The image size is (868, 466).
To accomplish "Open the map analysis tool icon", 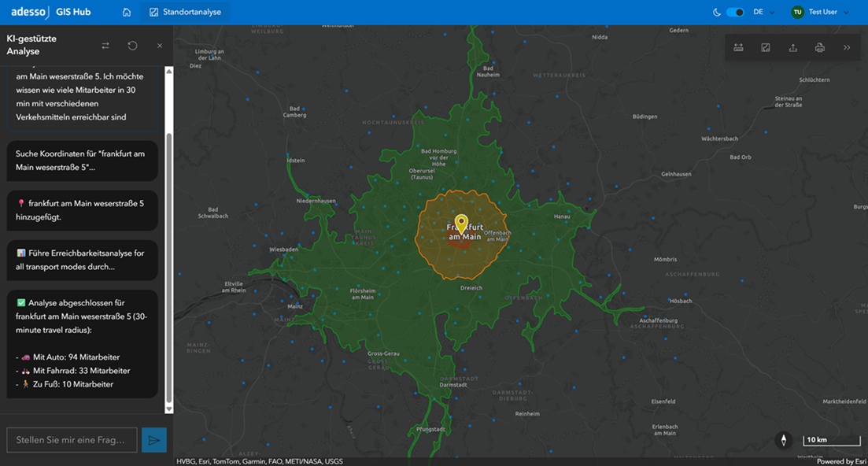I will tap(766, 47).
